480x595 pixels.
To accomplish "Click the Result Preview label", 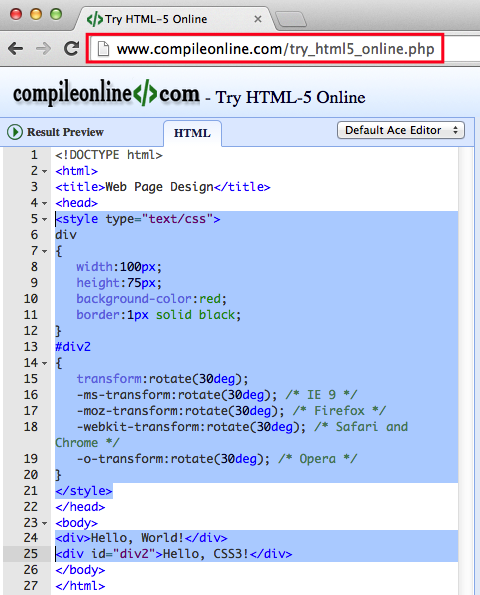I will click(x=65, y=132).
